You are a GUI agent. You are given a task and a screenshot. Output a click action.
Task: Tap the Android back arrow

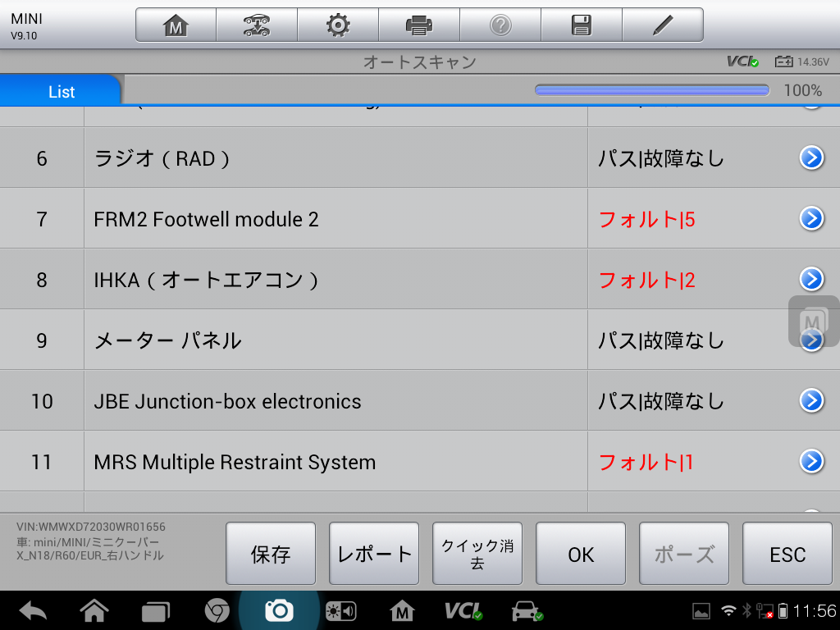pyautogui.click(x=33, y=610)
